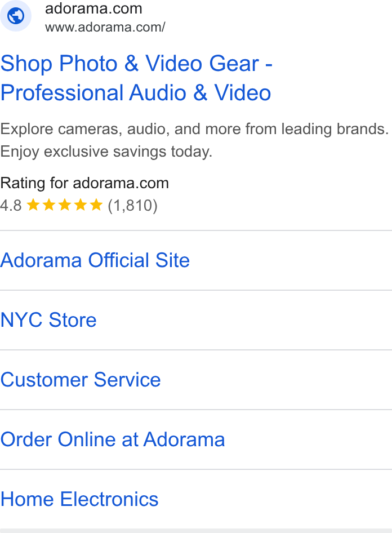The width and height of the screenshot is (392, 533).
Task: Visit the Home Electronics sitelink
Action: click(79, 499)
